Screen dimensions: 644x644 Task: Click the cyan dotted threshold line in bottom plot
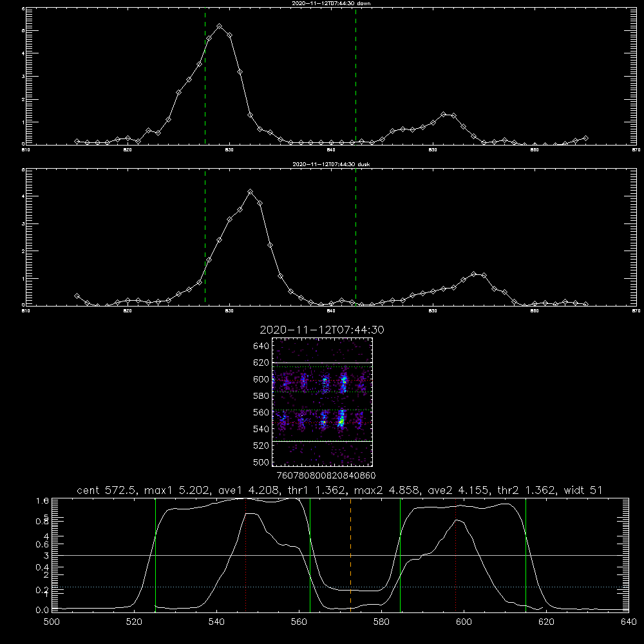tap(340, 587)
